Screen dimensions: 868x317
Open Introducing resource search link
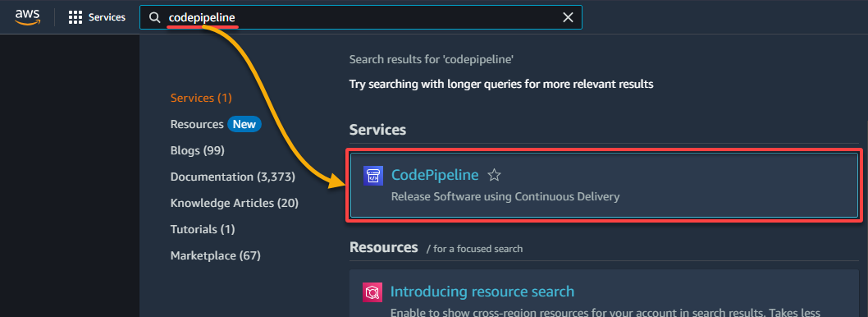482,292
